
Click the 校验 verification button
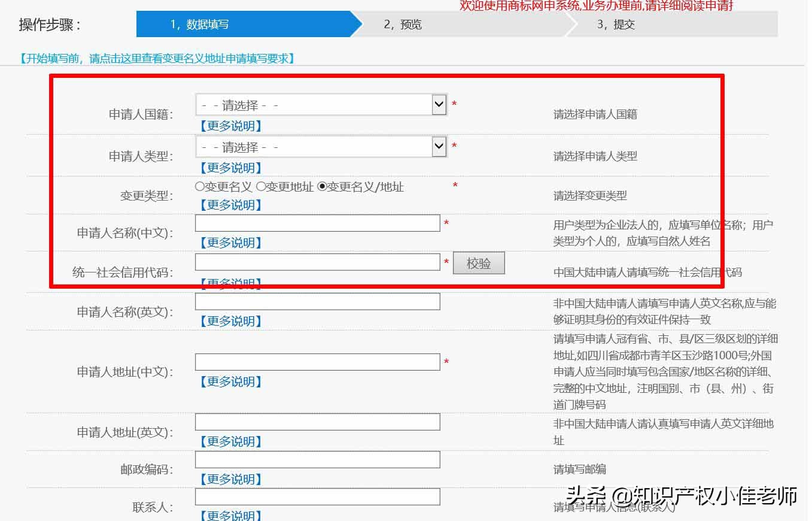479,262
